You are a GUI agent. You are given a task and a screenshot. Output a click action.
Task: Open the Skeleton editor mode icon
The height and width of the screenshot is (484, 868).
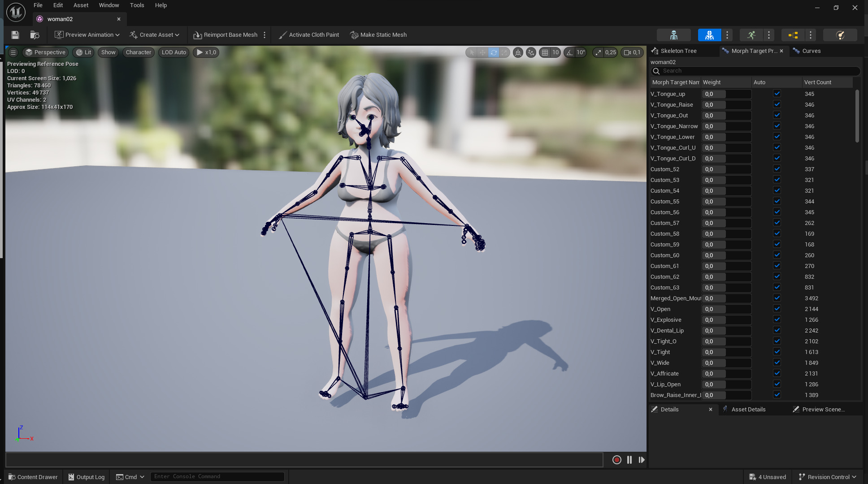673,35
